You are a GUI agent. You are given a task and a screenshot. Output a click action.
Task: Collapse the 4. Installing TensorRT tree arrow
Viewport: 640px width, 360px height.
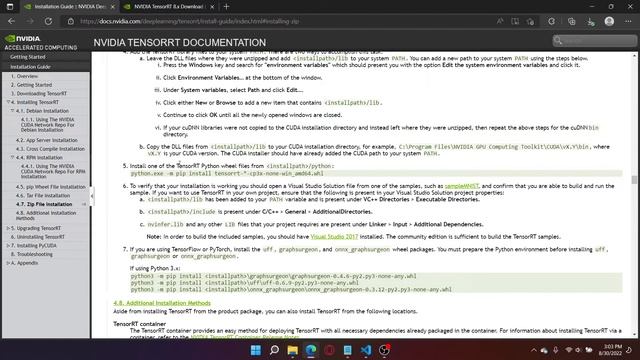click(8, 102)
